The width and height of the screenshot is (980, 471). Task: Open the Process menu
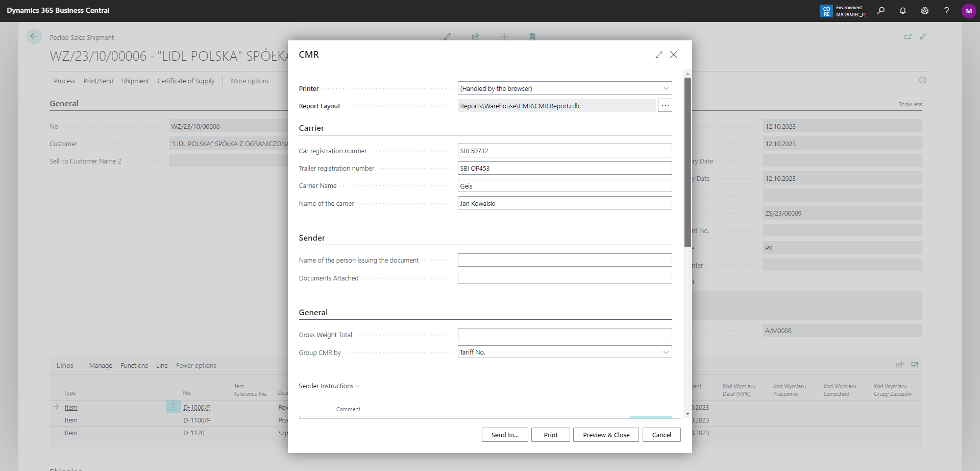coord(64,81)
